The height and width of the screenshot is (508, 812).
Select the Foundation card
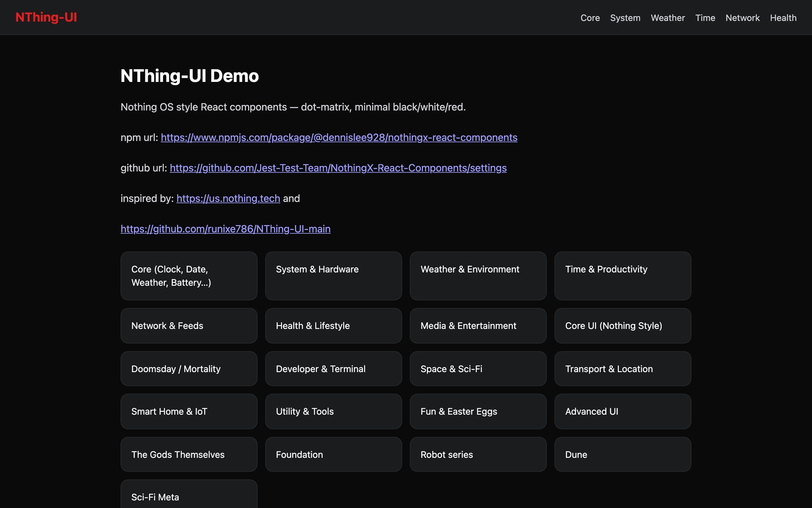[334, 454]
